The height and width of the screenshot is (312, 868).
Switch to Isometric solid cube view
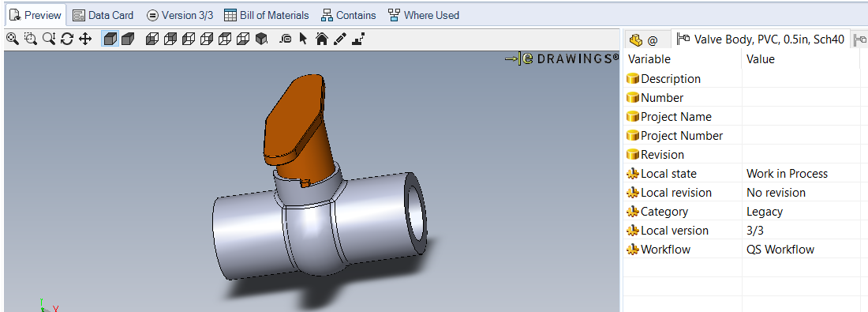point(261,39)
